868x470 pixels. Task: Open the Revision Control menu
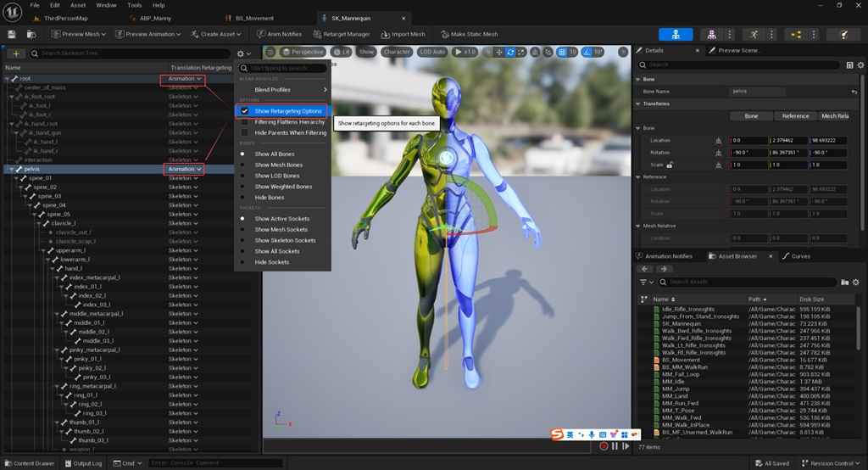831,463
